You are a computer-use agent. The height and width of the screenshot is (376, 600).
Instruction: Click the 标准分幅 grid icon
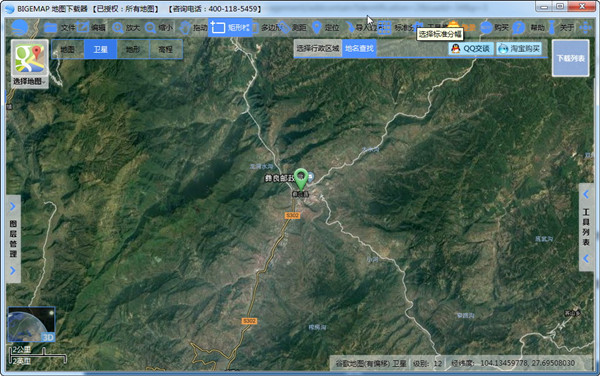[x=385, y=28]
